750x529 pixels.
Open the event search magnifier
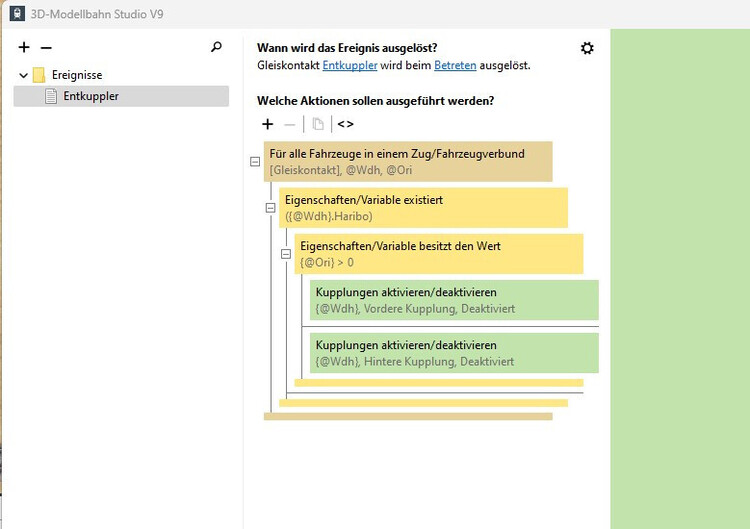216,47
